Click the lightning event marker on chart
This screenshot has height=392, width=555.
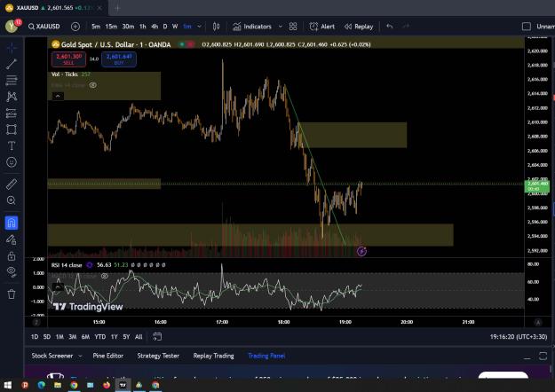click(361, 251)
